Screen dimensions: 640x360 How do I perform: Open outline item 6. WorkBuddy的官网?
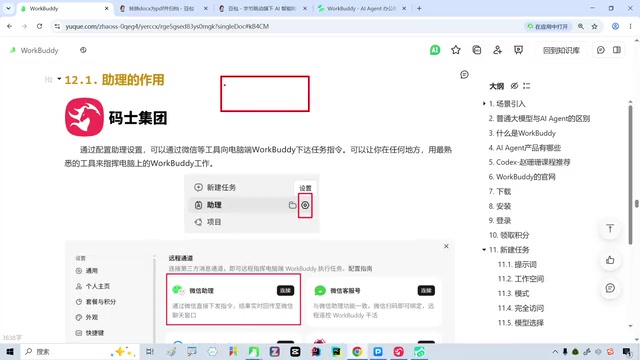(x=522, y=177)
